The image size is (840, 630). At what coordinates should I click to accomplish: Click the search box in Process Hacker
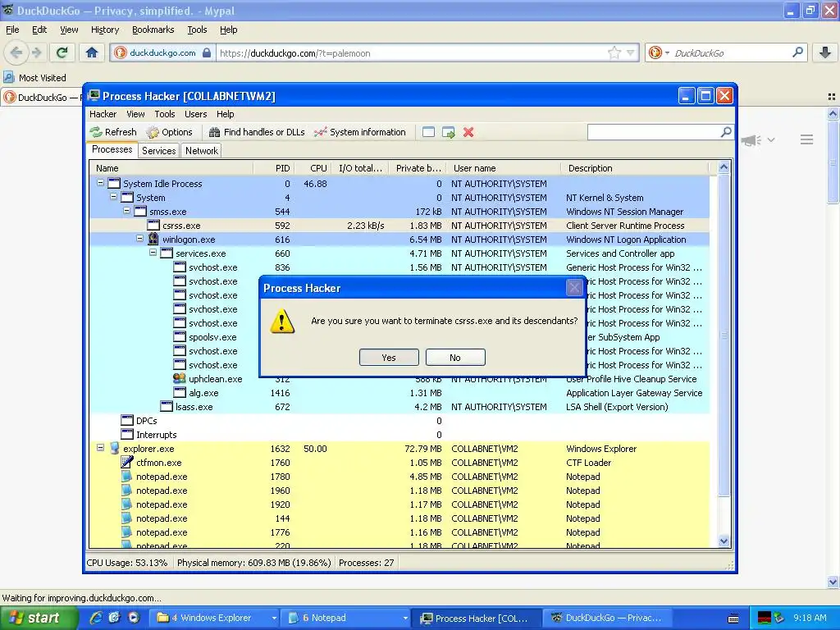click(654, 132)
